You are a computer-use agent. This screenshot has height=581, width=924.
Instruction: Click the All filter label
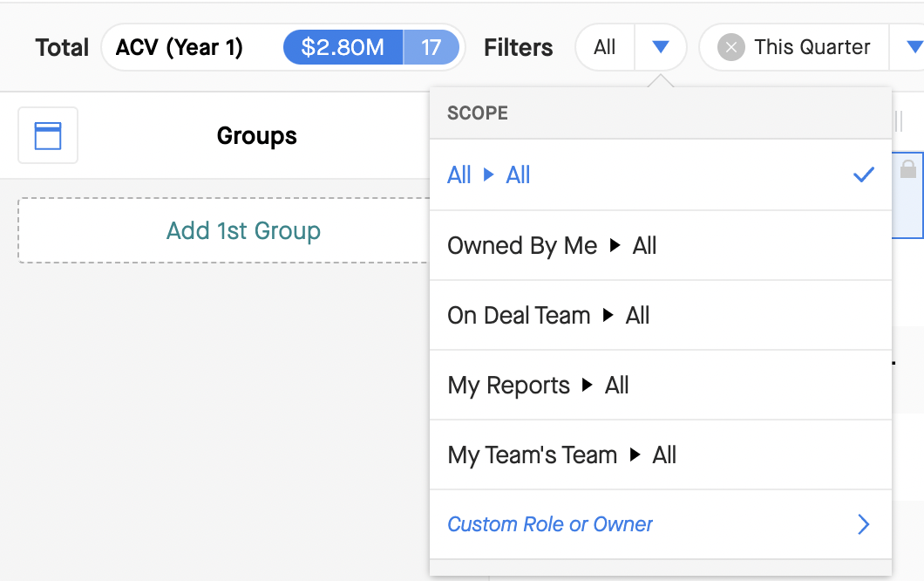pos(605,47)
